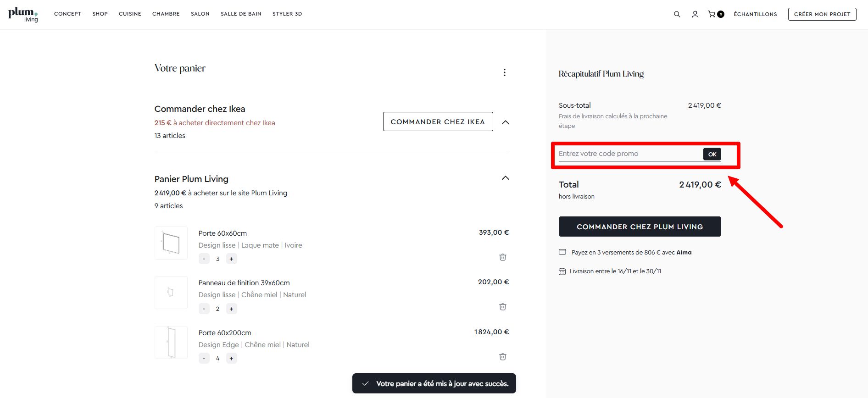Collapse the Commander chez Ikea section
868x398 pixels.
[x=506, y=122]
